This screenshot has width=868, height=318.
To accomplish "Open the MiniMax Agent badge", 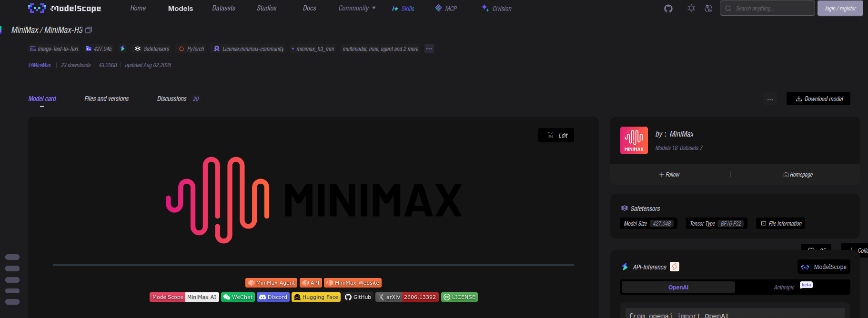I will pos(271,283).
